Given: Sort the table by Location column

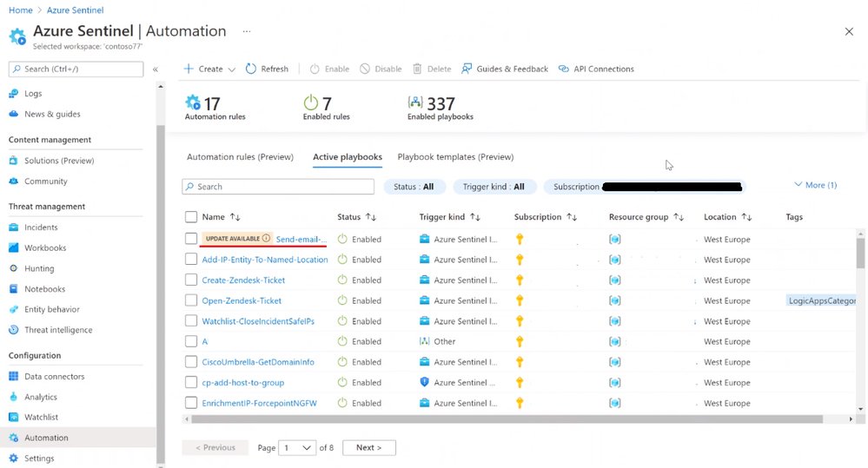Looking at the screenshot, I should 727,217.
